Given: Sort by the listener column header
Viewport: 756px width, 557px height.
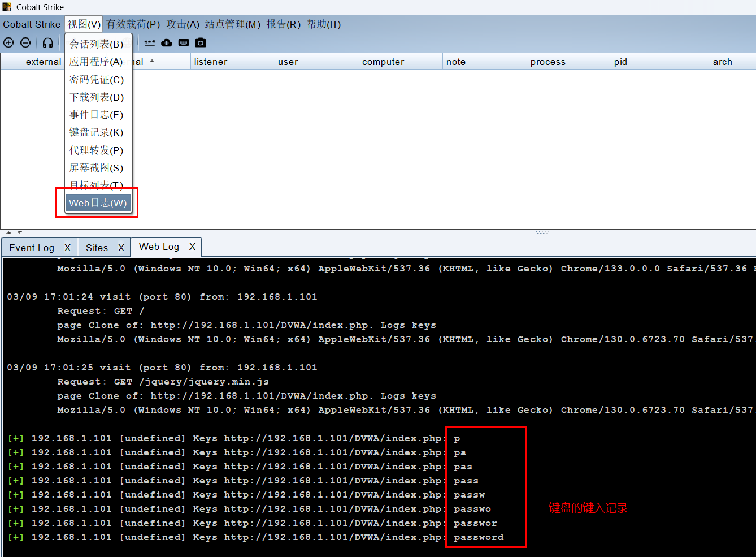Looking at the screenshot, I should click(233, 62).
